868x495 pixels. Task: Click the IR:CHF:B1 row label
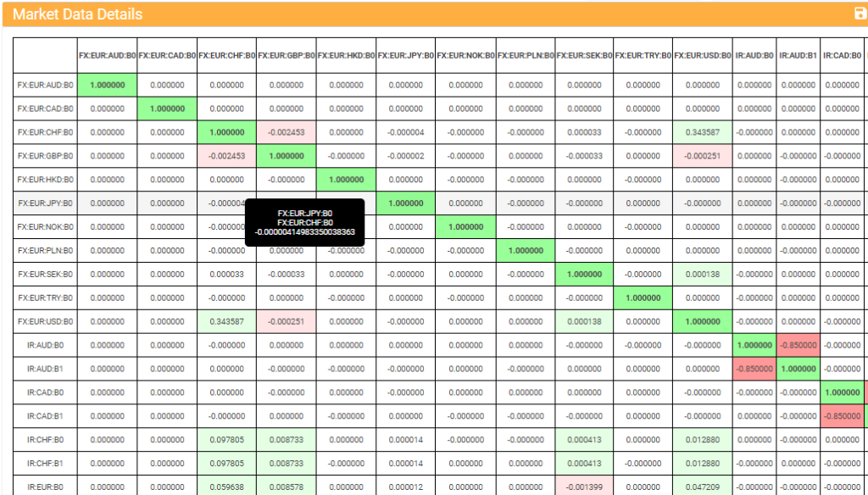[x=45, y=464]
